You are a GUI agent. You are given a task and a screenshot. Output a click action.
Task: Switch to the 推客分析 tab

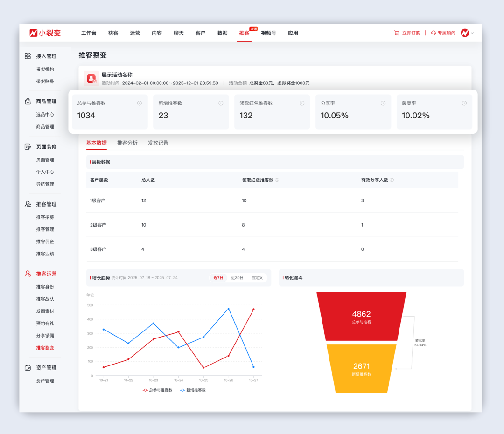pos(127,143)
